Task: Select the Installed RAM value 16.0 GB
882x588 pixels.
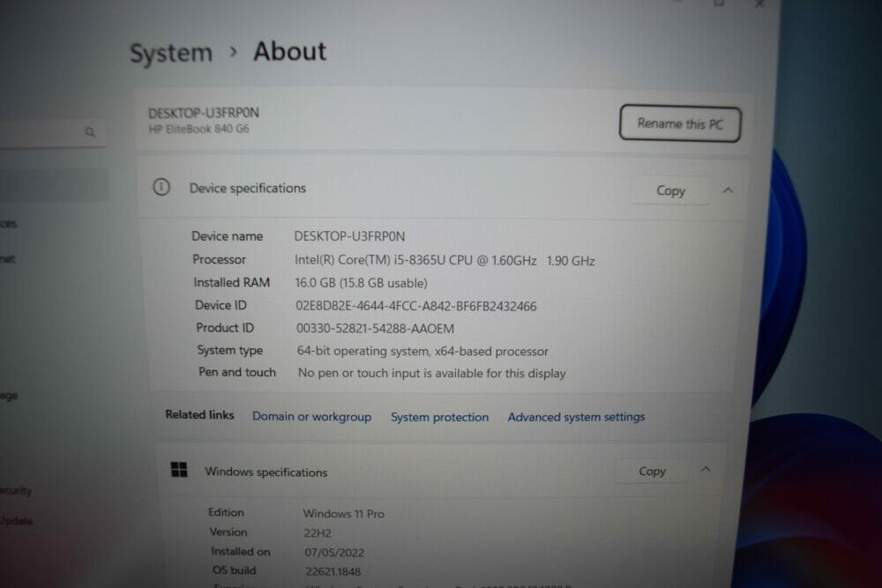Action: point(361,283)
